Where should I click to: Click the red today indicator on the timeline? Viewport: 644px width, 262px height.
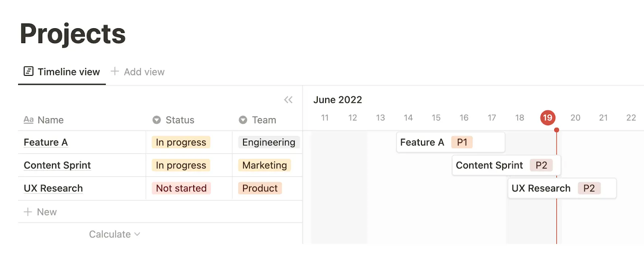click(557, 181)
